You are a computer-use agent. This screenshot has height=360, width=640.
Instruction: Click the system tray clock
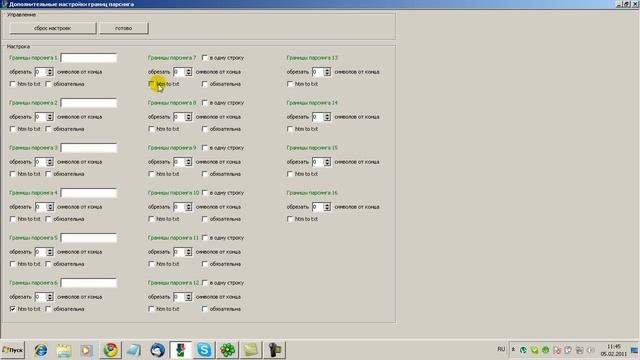[x=613, y=350]
